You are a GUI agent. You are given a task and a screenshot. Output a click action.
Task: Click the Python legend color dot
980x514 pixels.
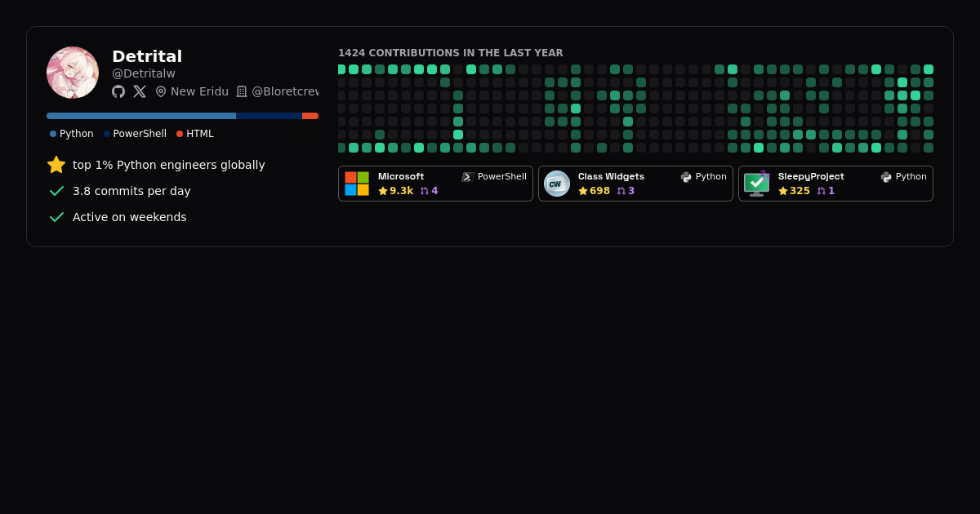tap(53, 134)
